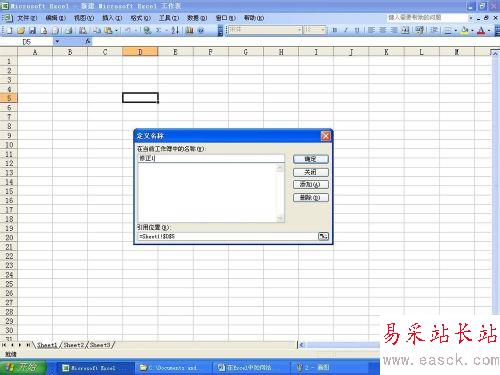The width and height of the screenshot is (500, 375).
Task: Open the 文件 (File) menu
Action: point(27,18)
